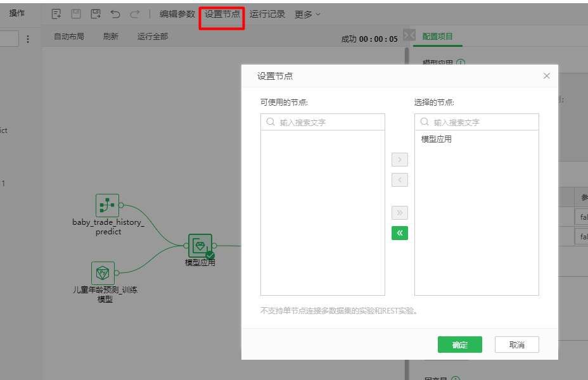Click the save icon in toolbar
The image size is (588, 380).
76,14
